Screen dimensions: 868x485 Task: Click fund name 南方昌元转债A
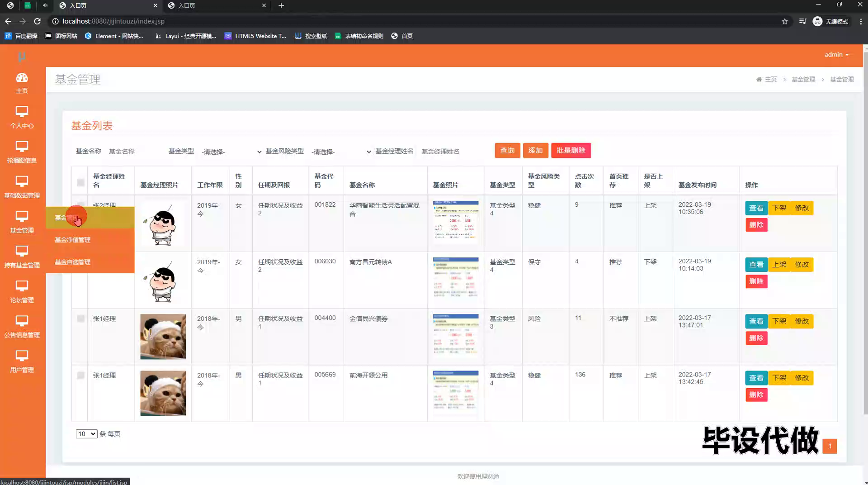point(371,262)
